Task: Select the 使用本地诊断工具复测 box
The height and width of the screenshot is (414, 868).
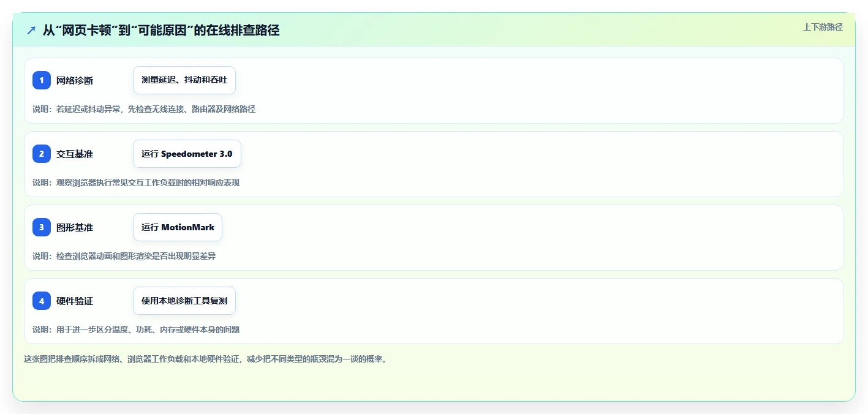Action: (184, 301)
